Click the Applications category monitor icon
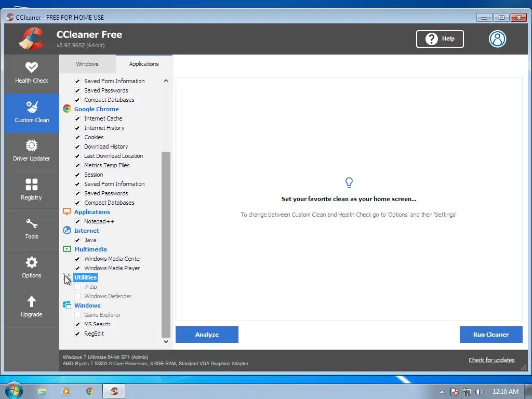The image size is (532, 399). tap(67, 212)
